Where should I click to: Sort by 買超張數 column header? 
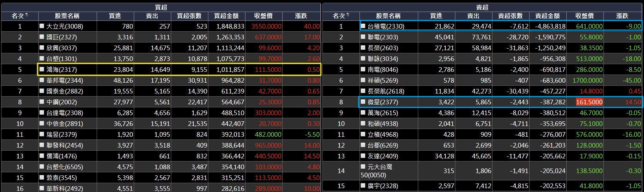pos(189,16)
